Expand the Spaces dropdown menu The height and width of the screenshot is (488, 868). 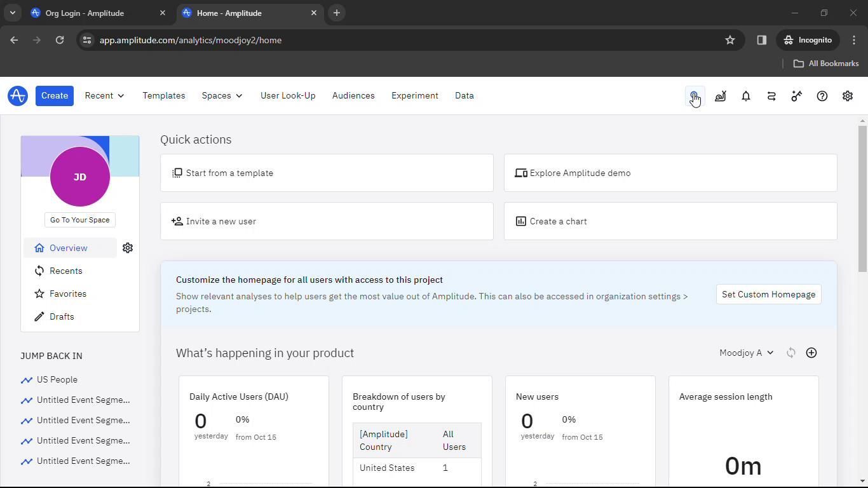click(x=222, y=96)
